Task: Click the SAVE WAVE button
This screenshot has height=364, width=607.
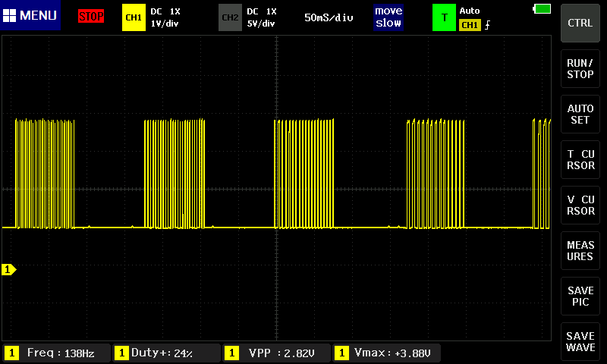Action: click(x=580, y=342)
